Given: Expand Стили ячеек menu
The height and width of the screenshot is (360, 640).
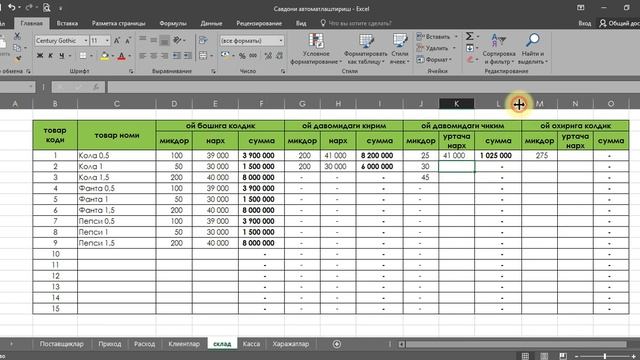Looking at the screenshot, I should [400, 49].
